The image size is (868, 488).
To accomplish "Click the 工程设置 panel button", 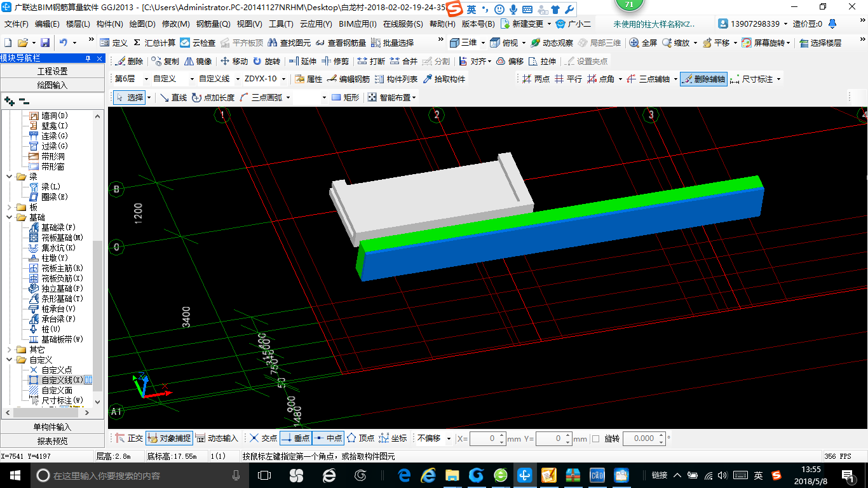I will click(52, 71).
